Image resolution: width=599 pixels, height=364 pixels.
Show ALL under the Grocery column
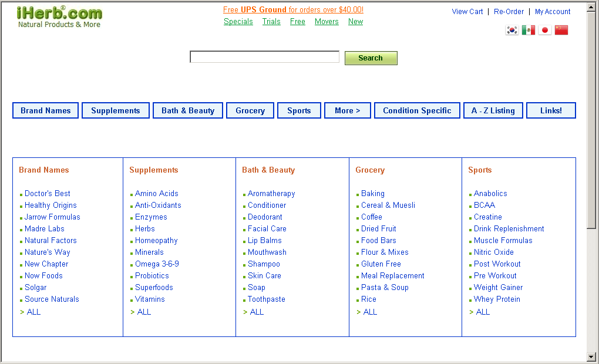tap(370, 312)
